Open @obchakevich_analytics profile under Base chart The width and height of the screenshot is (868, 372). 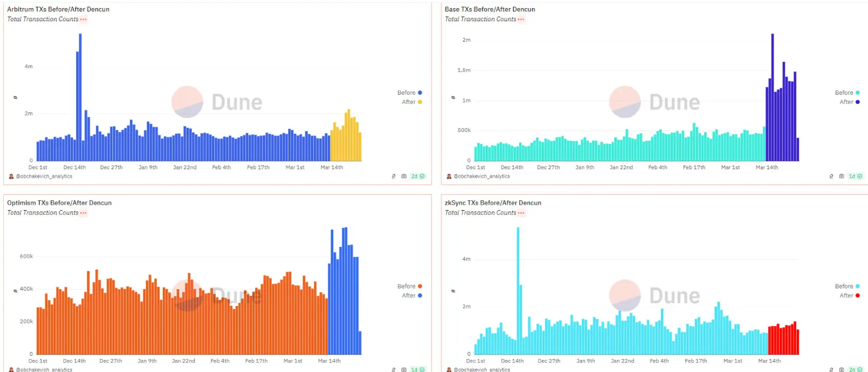[x=481, y=177]
